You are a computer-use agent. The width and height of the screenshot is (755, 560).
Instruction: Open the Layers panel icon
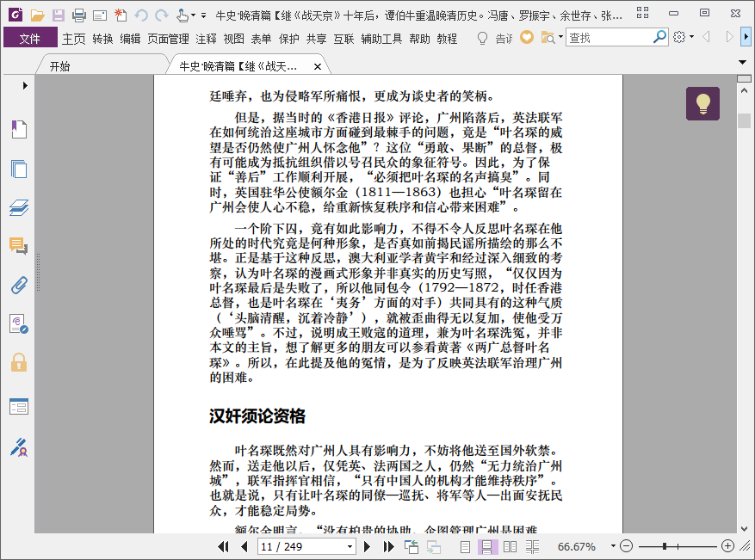click(19, 208)
